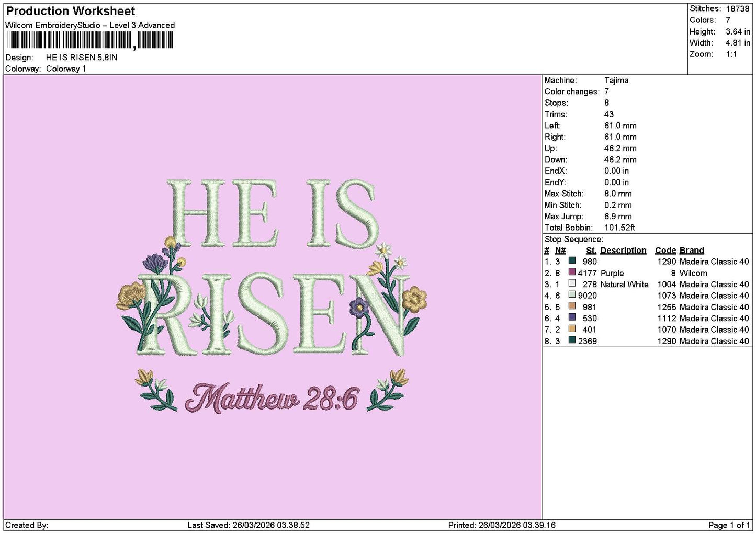This screenshot has width=756, height=534.
Task: Click the dark green swatch for stop 8
Action: point(572,340)
